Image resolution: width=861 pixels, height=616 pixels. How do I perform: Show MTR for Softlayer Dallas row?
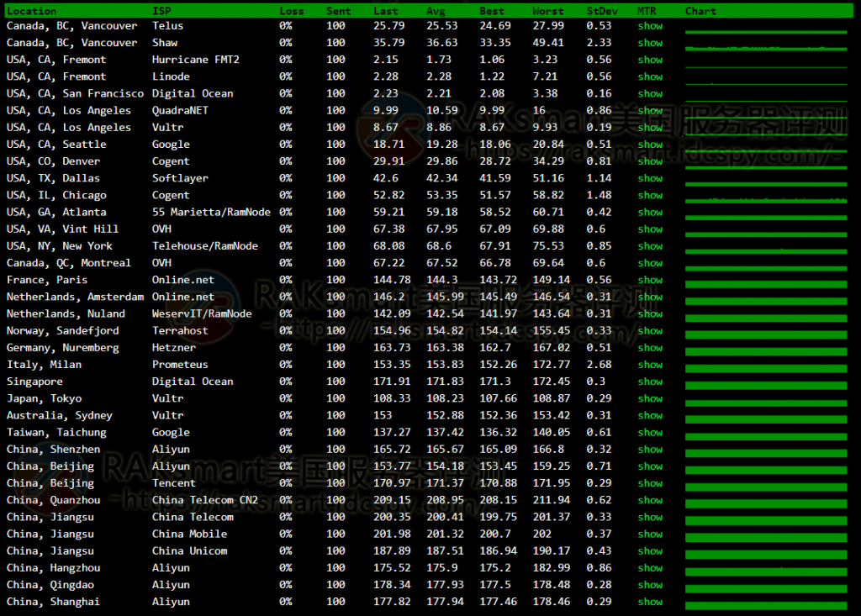point(650,178)
